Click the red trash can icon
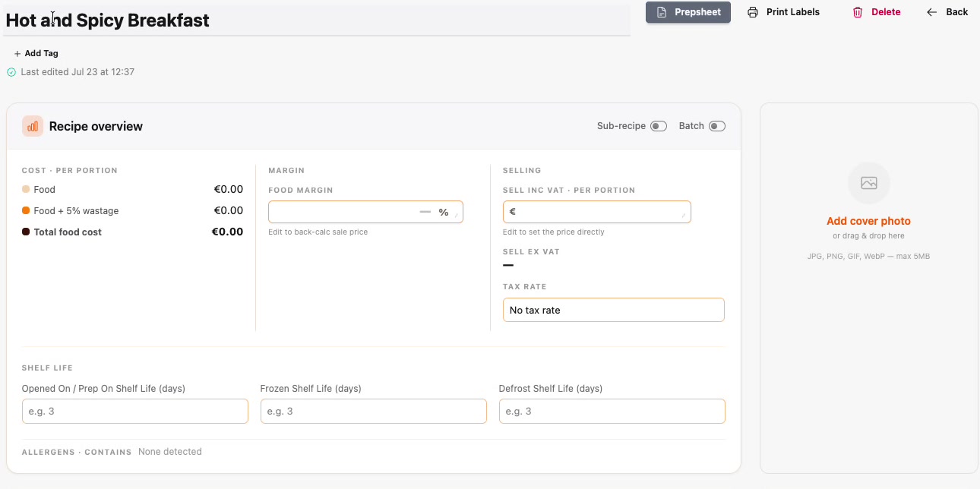980x489 pixels. [858, 12]
